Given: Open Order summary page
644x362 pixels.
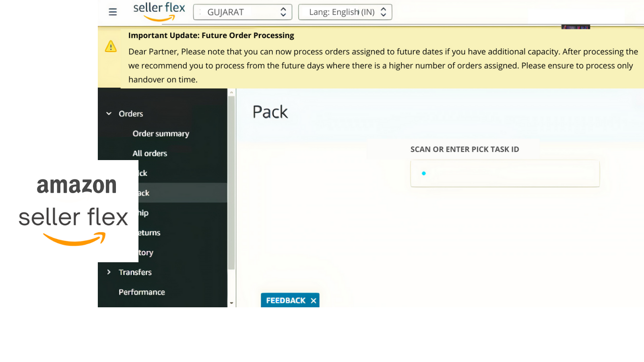Looking at the screenshot, I should point(161,134).
